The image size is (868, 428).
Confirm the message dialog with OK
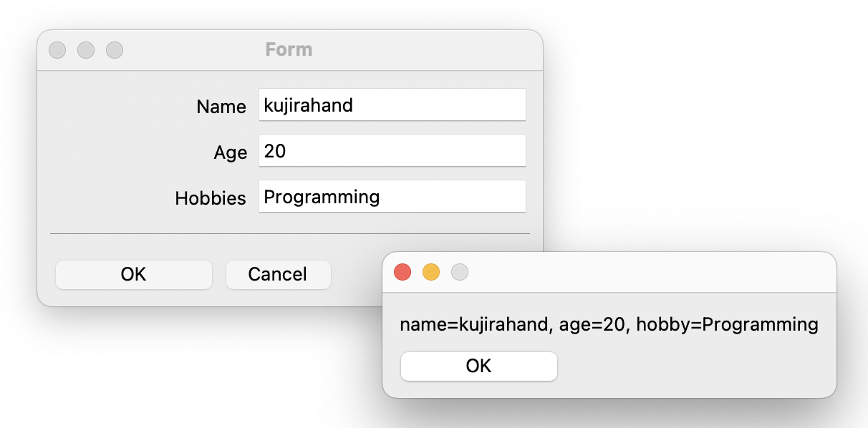coord(478,366)
